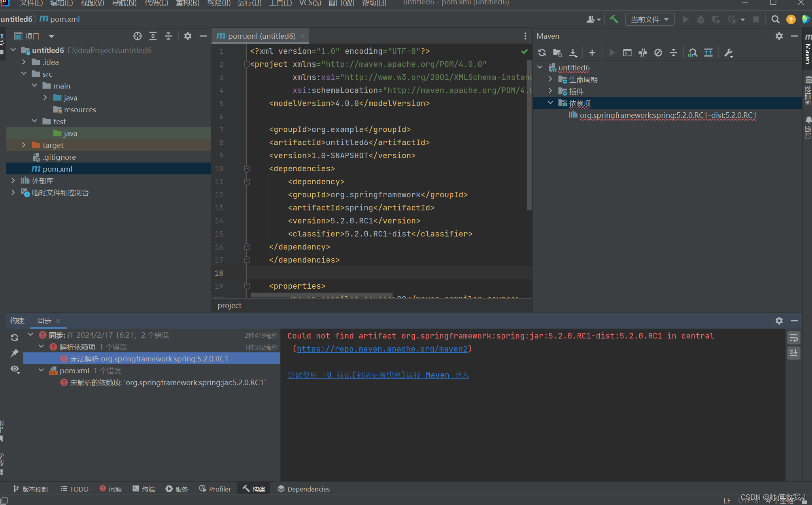Open build panel settings gear icon
This screenshot has width=812, height=505.
(x=779, y=320)
